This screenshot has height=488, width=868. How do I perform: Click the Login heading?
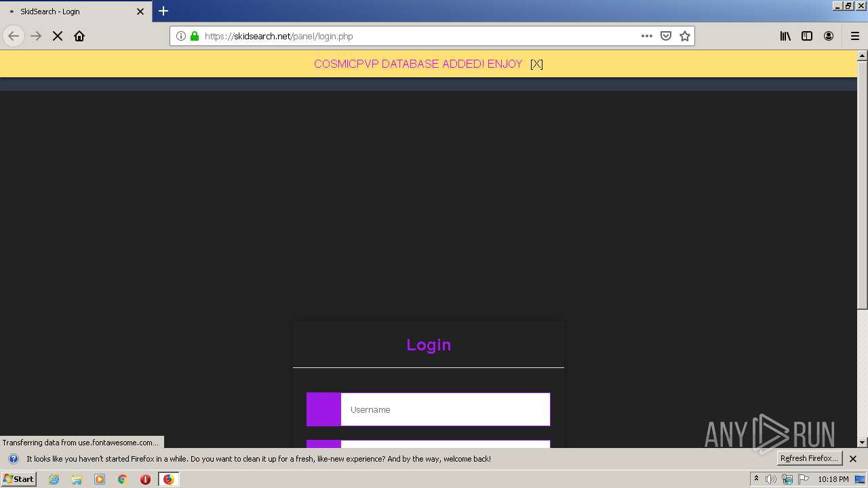point(429,345)
